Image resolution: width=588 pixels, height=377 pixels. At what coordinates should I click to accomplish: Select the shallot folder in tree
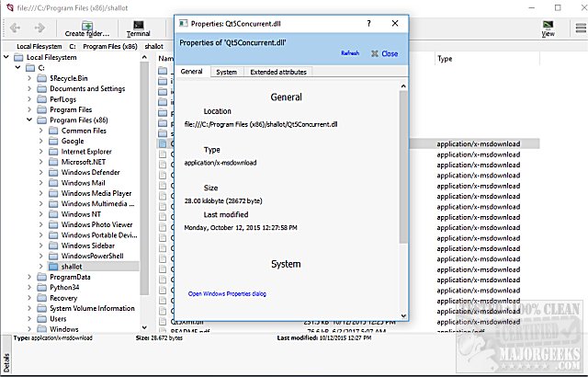pyautogui.click(x=72, y=267)
